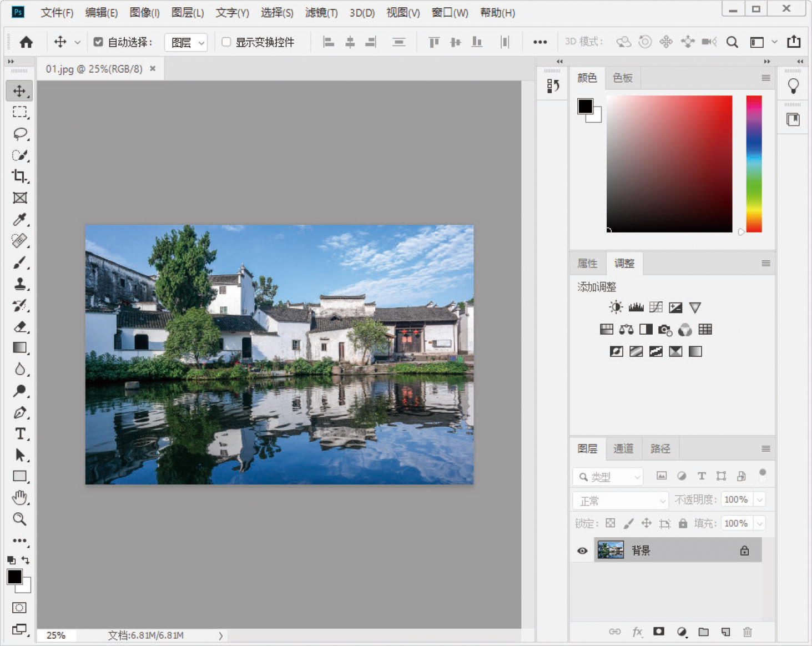Switch to the 通道 tab
The height and width of the screenshot is (646, 812).
[x=623, y=448]
